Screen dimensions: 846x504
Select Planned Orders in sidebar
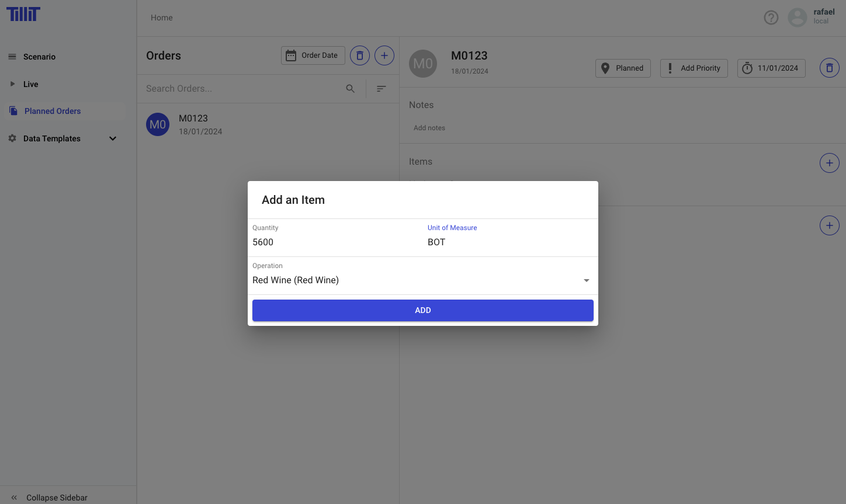pyautogui.click(x=53, y=111)
